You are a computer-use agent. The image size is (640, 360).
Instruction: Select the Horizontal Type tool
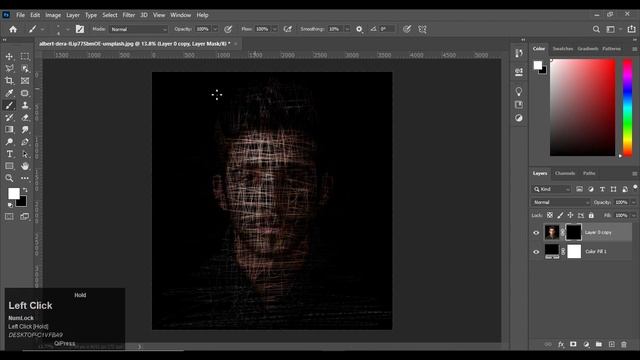pos(9,154)
